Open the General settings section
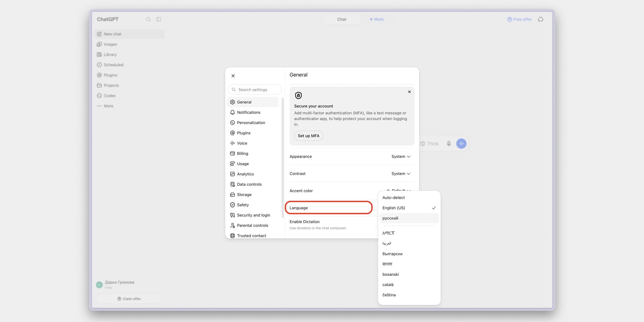This screenshot has width=644, height=322. click(x=253, y=102)
